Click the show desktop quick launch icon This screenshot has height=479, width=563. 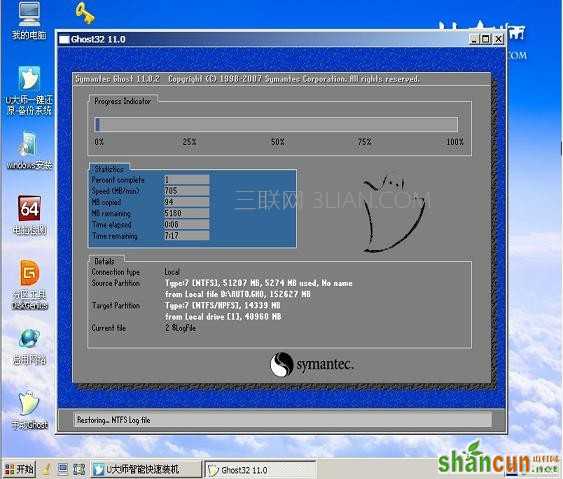[63, 469]
